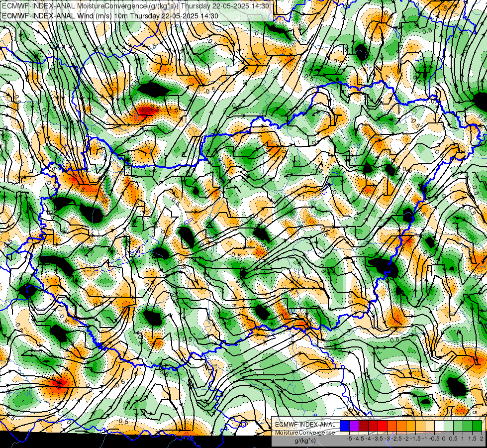Click the '-5' legend scale value

click(x=349, y=439)
